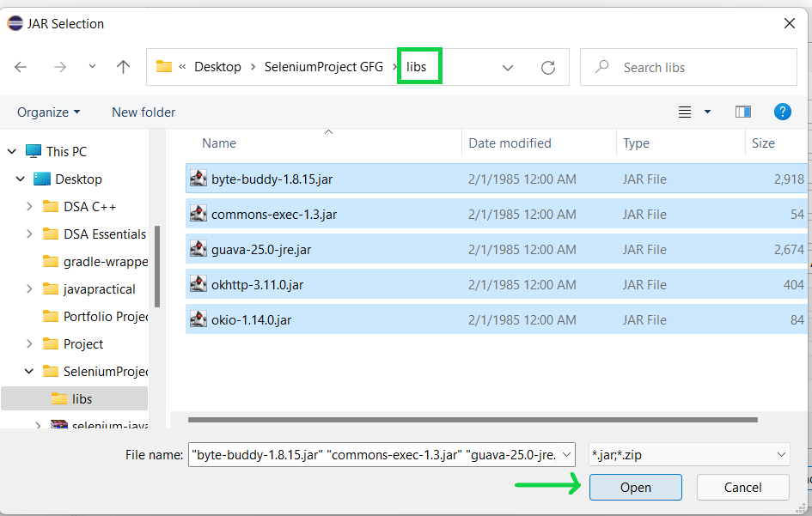Open the previous locations dropdown in address bar
The height and width of the screenshot is (516, 812).
(508, 67)
